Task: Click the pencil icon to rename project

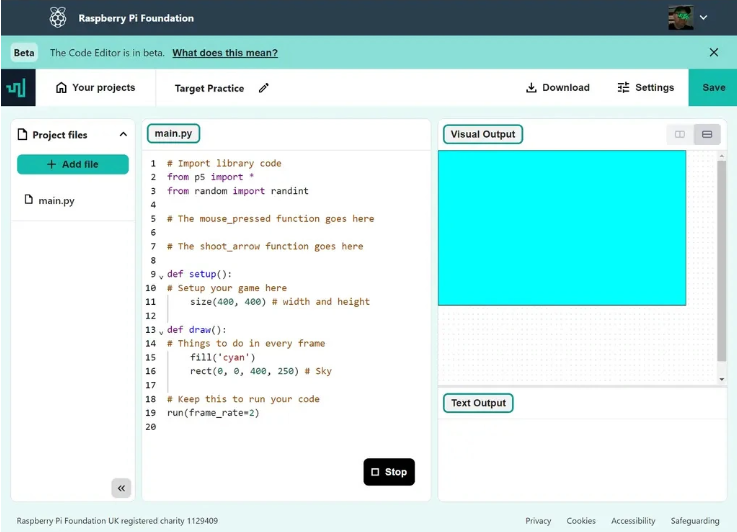Action: (x=264, y=88)
